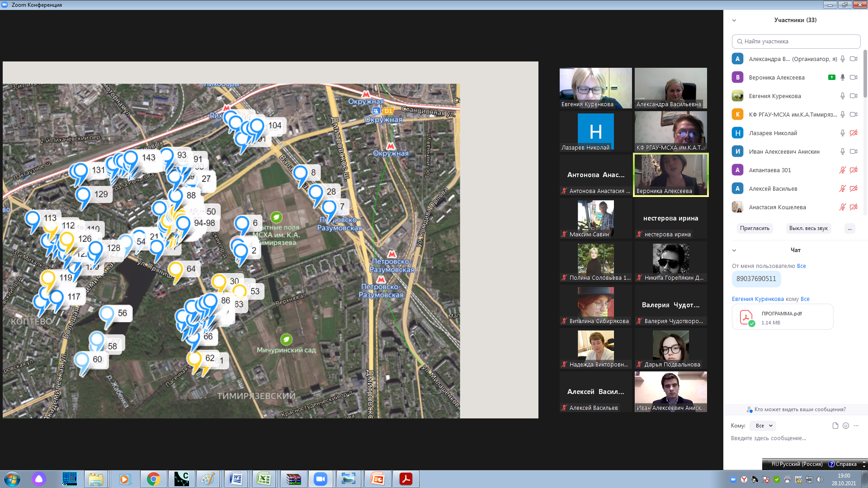Open PowerPoint from taskbar
Screen dimensions: 868x488
coord(377,479)
